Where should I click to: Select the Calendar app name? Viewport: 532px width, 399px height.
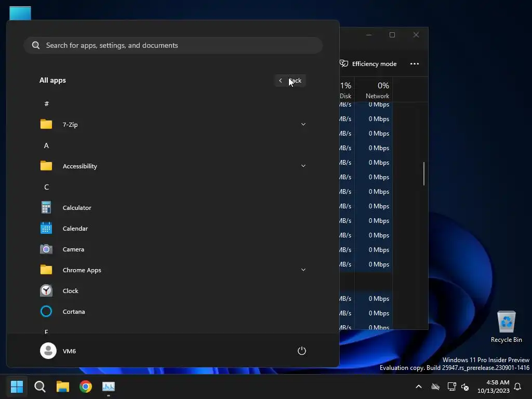pyautogui.click(x=75, y=229)
